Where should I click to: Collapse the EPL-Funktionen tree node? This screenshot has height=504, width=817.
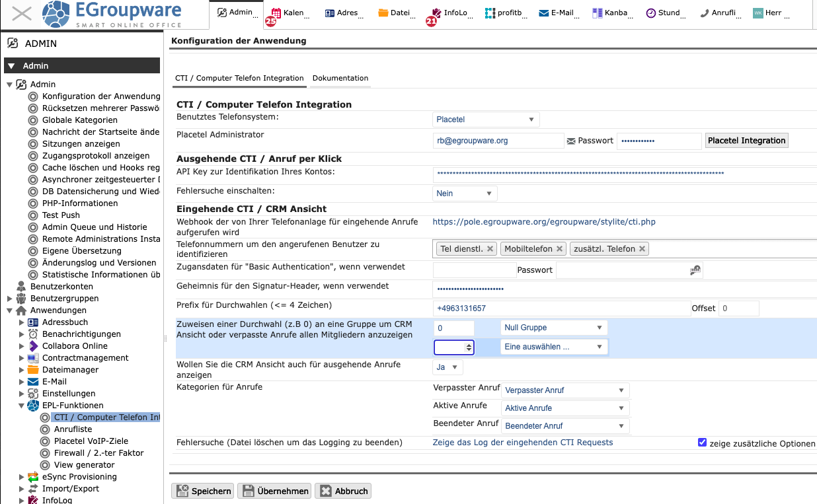tap(21, 406)
